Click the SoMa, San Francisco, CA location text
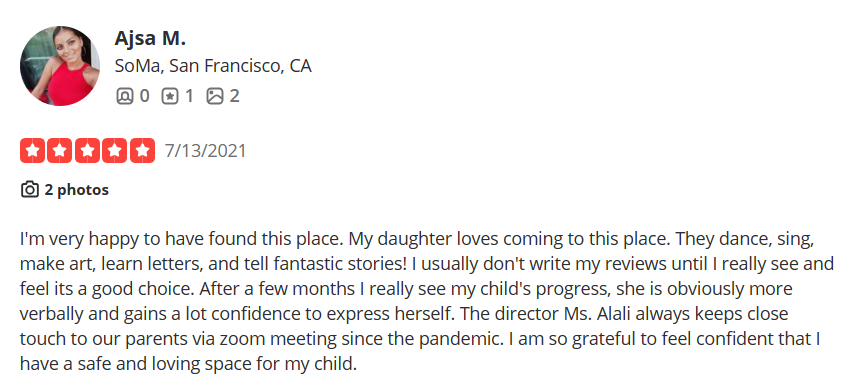The width and height of the screenshot is (852, 377). [x=213, y=66]
